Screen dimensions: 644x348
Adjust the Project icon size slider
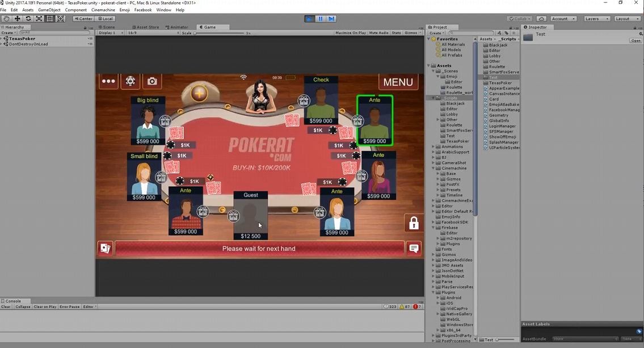click(x=506, y=340)
